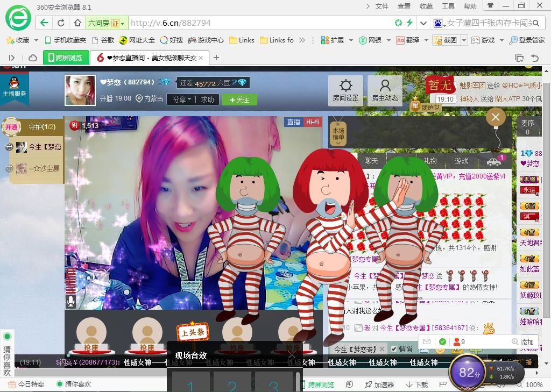Click the 82分 score ball
Image resolution: width=551 pixels, height=392 pixels.
[x=468, y=372]
